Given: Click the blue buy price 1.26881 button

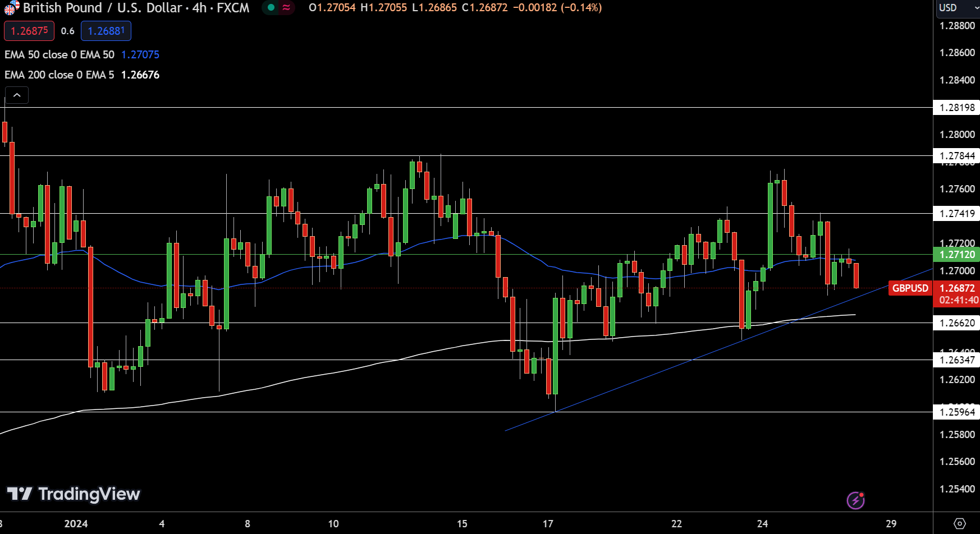Looking at the screenshot, I should 106,31.
